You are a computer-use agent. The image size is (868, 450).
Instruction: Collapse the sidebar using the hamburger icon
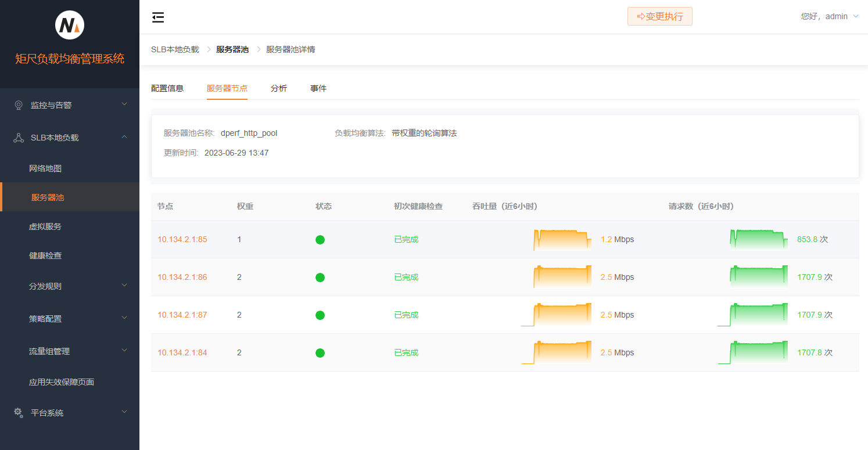coord(158,17)
